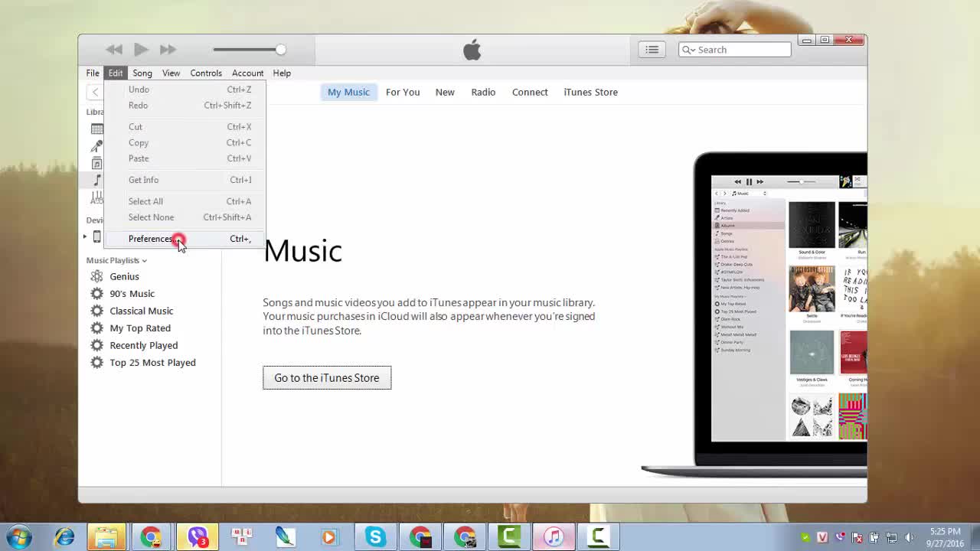Open the Help menu
The image size is (980, 551).
[x=282, y=73]
